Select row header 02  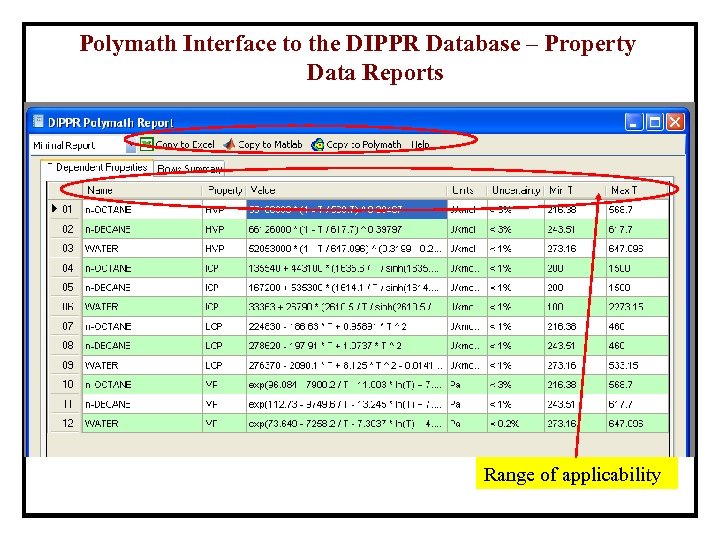pos(65,229)
